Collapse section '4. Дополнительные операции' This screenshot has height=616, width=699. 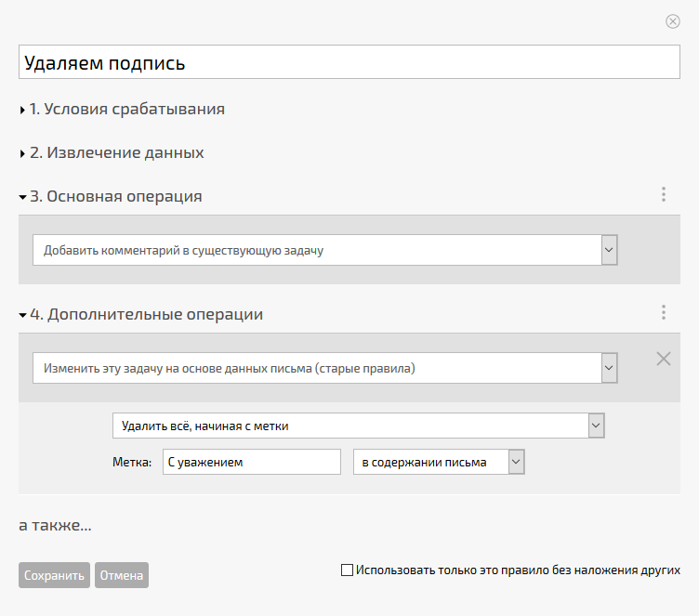tap(141, 315)
